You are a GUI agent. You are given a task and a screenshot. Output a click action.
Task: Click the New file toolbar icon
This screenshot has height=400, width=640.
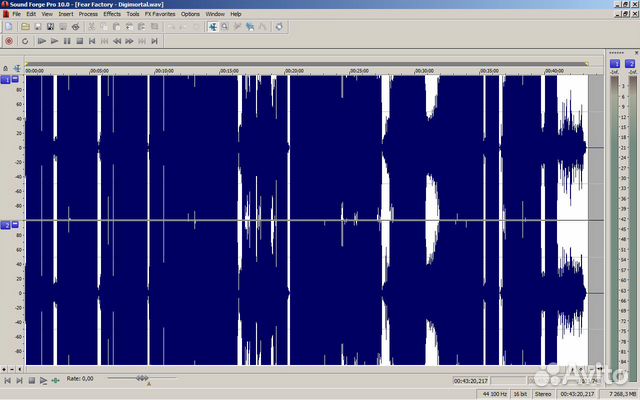tap(8, 27)
